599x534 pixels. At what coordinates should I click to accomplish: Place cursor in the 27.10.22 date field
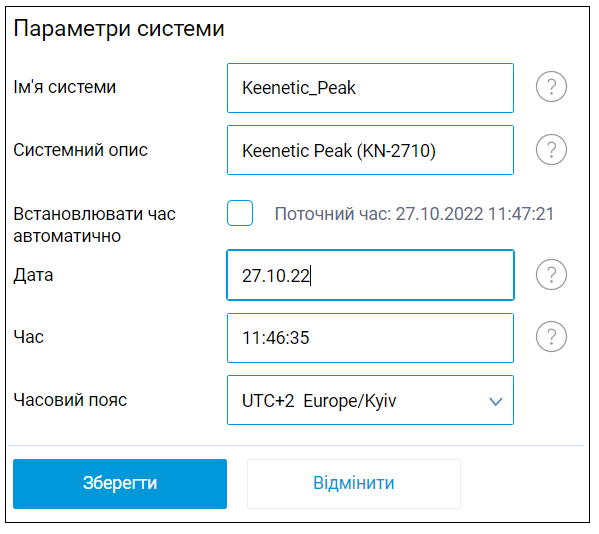(370, 275)
